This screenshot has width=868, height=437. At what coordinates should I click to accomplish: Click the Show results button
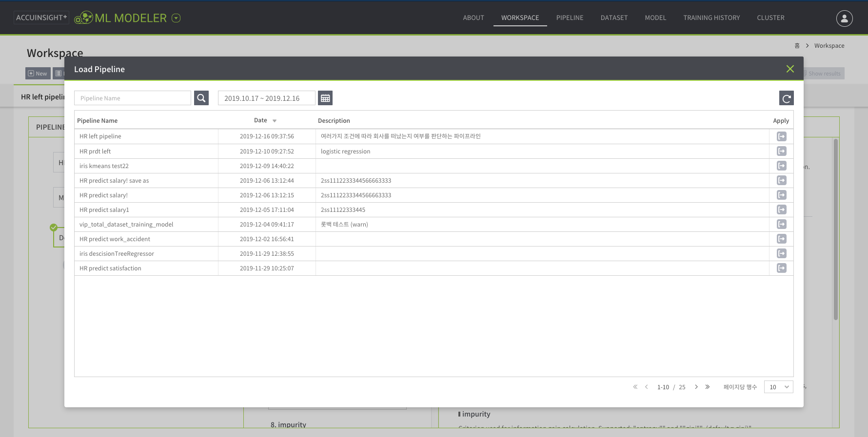coord(824,74)
